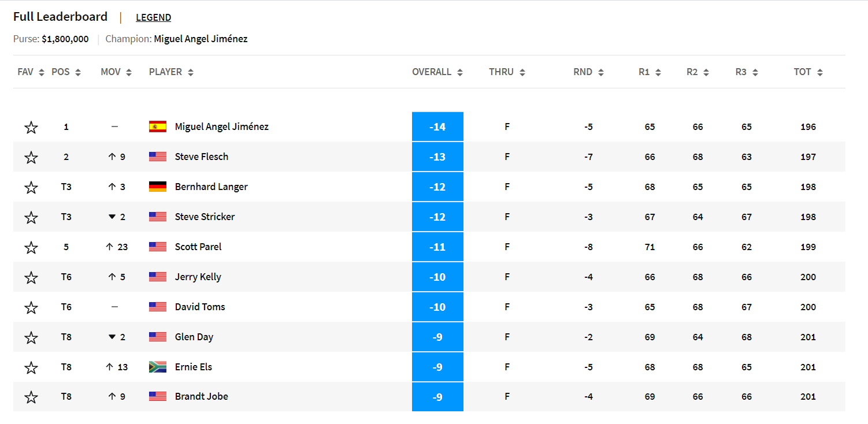Open Steve Stricker's player name link
The width and height of the screenshot is (868, 424).
[x=205, y=217]
